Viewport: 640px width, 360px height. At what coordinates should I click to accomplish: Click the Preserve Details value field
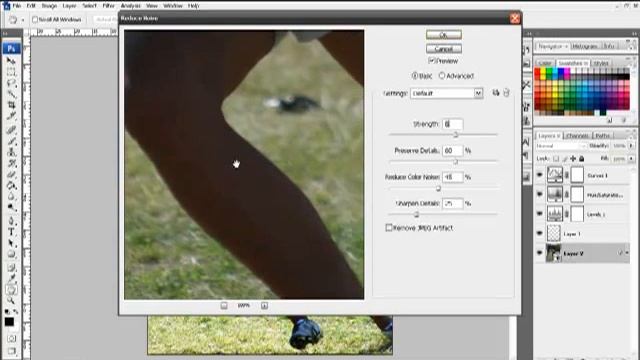453,151
